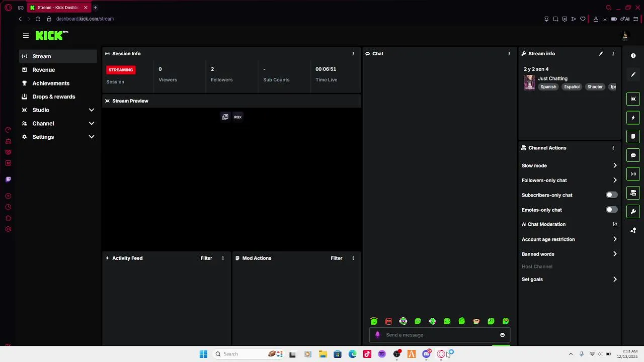Click the Spanish tag

click(x=548, y=87)
